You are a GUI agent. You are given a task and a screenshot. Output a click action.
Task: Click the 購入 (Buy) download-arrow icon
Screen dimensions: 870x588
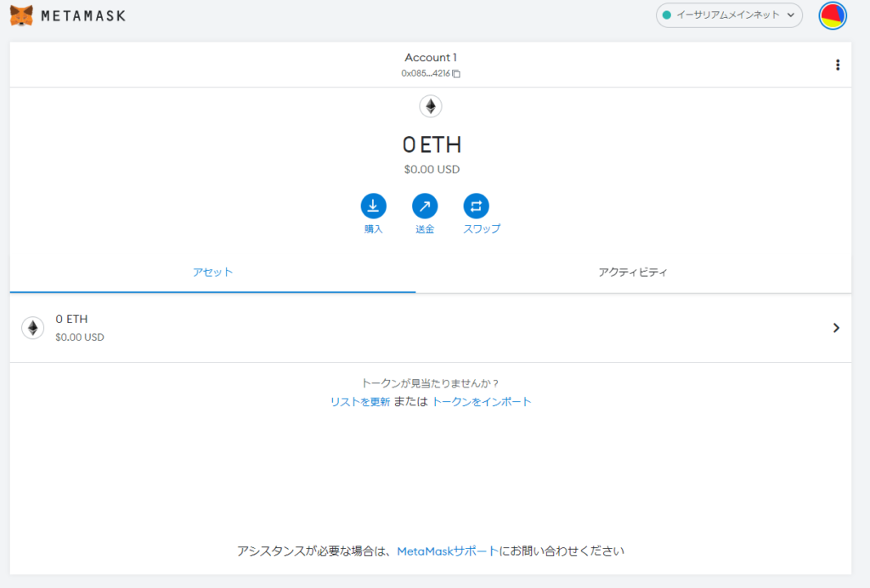(x=374, y=206)
